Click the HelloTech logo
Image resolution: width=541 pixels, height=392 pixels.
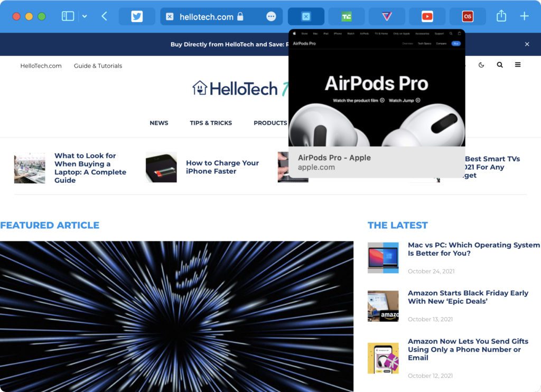(240, 88)
